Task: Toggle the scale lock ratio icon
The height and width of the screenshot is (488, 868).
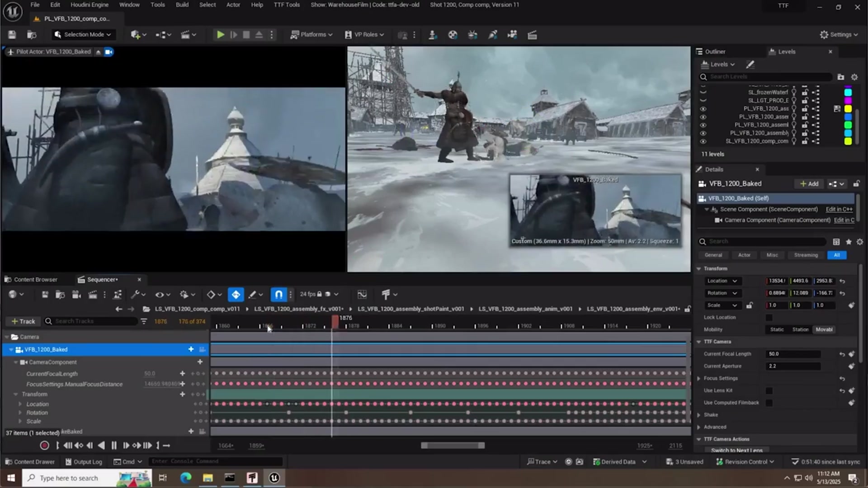Action: point(749,305)
